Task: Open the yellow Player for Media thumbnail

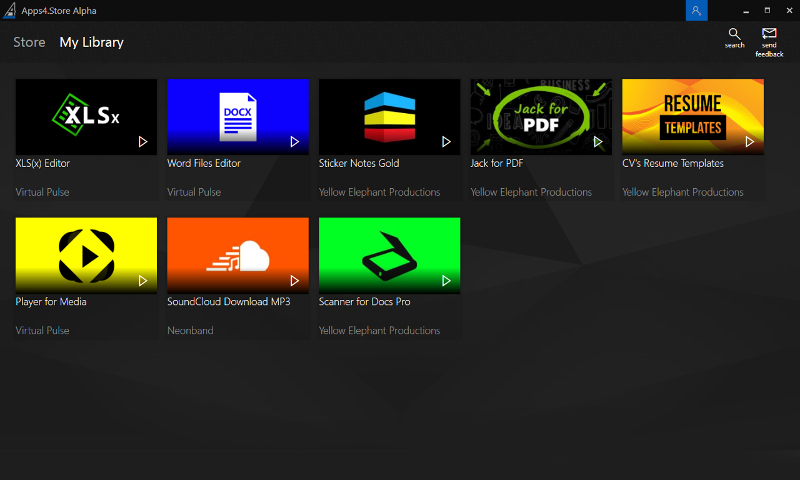Action: [86, 256]
